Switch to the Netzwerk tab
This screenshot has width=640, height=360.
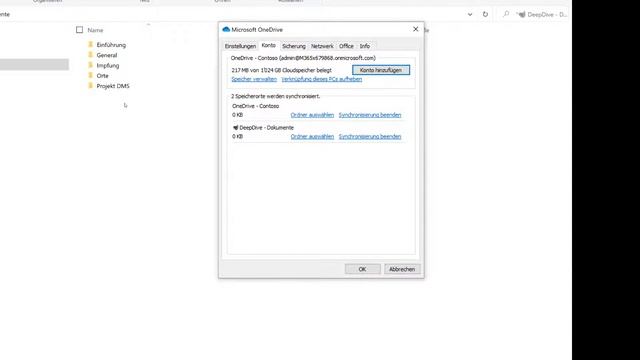click(x=322, y=46)
